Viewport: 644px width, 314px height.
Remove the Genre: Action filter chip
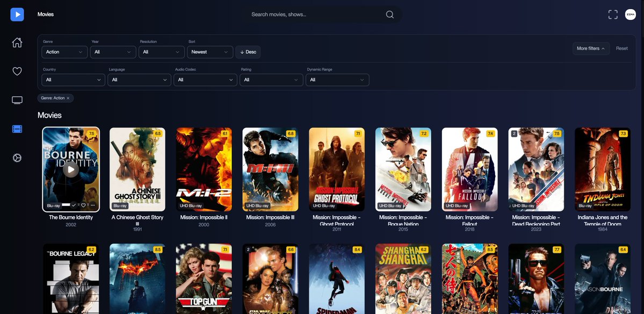[68, 98]
